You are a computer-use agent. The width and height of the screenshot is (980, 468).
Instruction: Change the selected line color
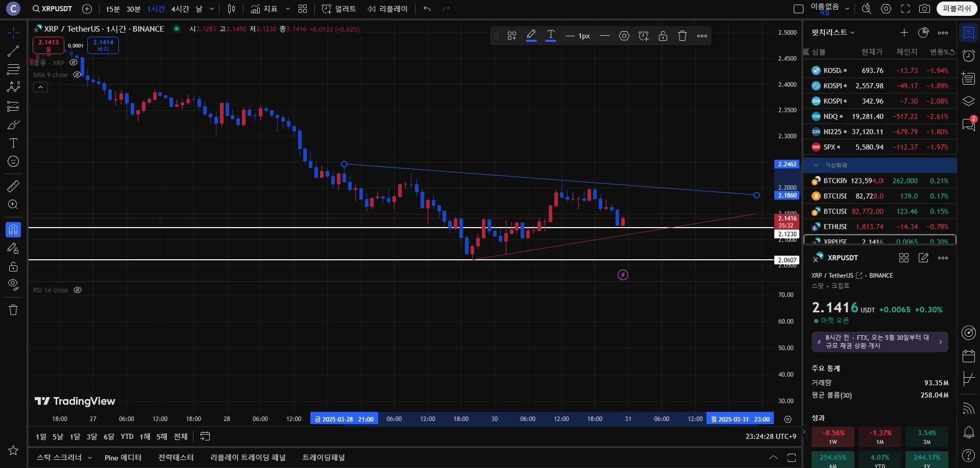pos(531,36)
